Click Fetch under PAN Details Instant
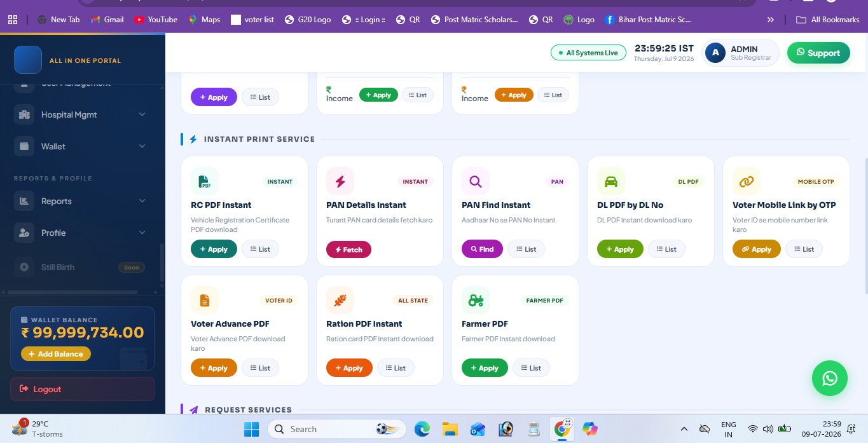The image size is (868, 443). (348, 250)
